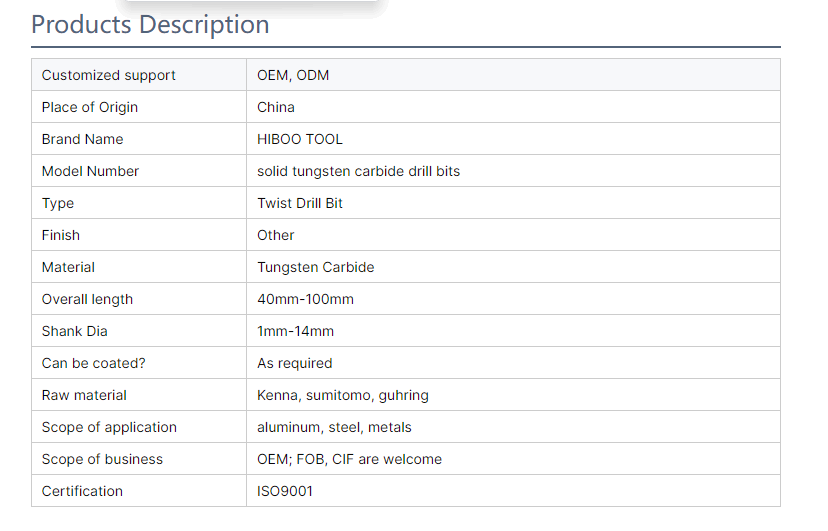Click the Model Number label
828x531 pixels.
coord(90,171)
